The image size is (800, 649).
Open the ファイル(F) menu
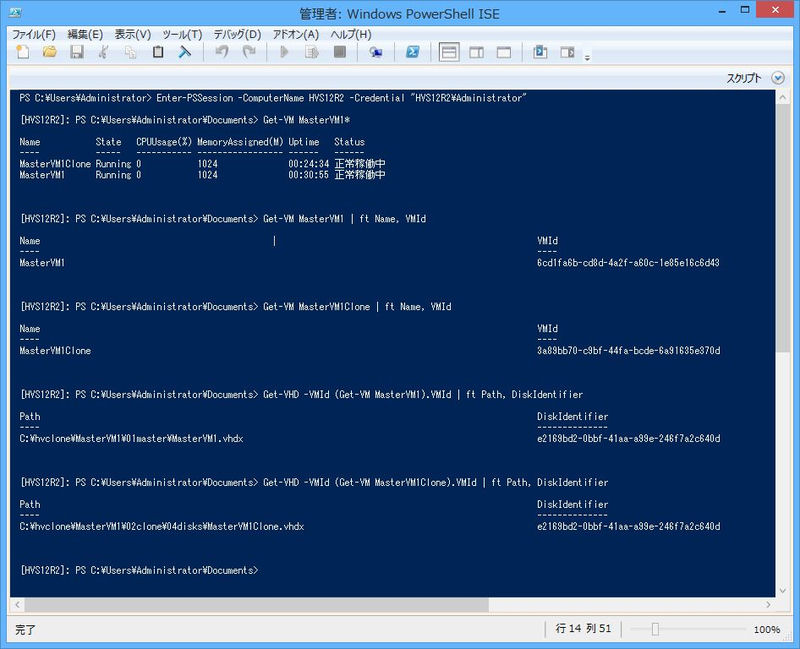(x=34, y=34)
